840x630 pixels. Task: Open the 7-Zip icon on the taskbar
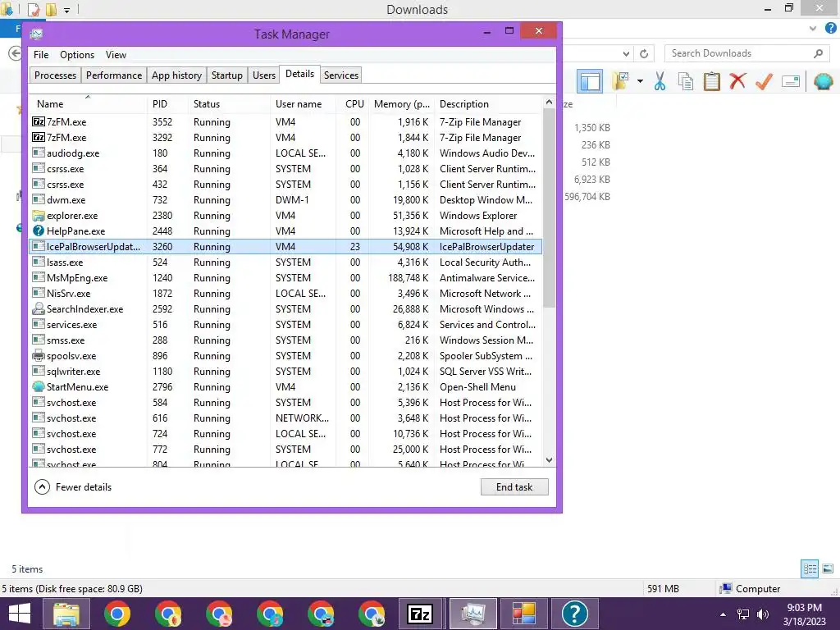click(422, 614)
